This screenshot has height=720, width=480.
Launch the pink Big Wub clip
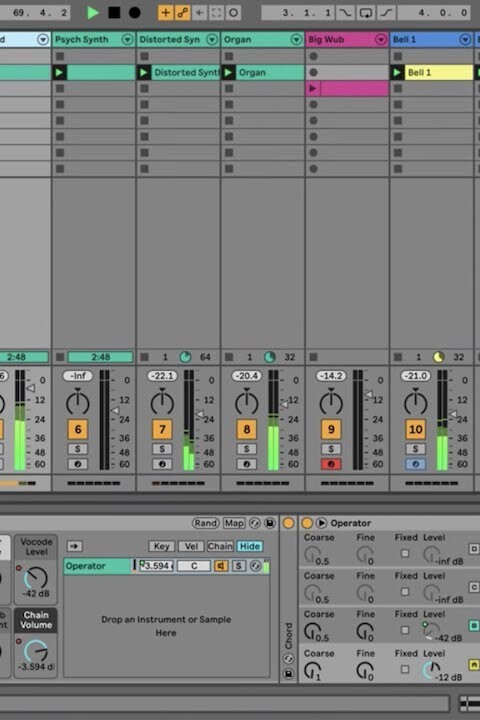pyautogui.click(x=313, y=88)
